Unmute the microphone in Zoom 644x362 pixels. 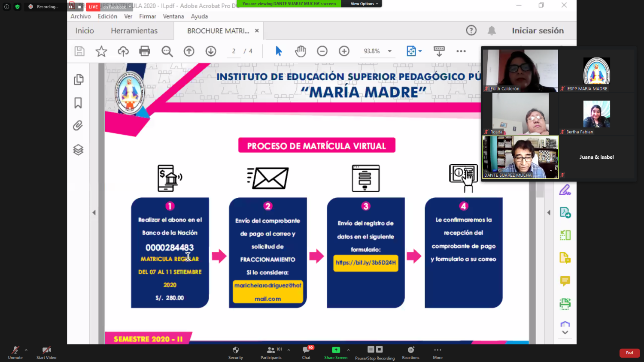tap(15, 352)
